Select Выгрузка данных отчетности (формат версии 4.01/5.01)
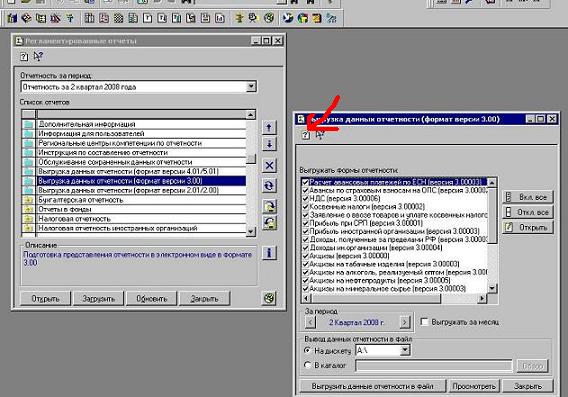568x397 pixels. click(x=141, y=171)
